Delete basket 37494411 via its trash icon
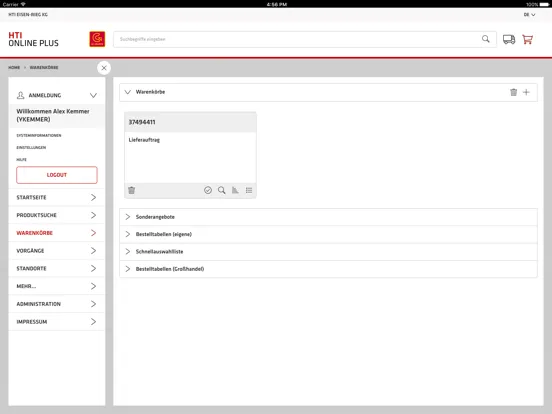Screen dimensions: 552x414 pos(132,190)
